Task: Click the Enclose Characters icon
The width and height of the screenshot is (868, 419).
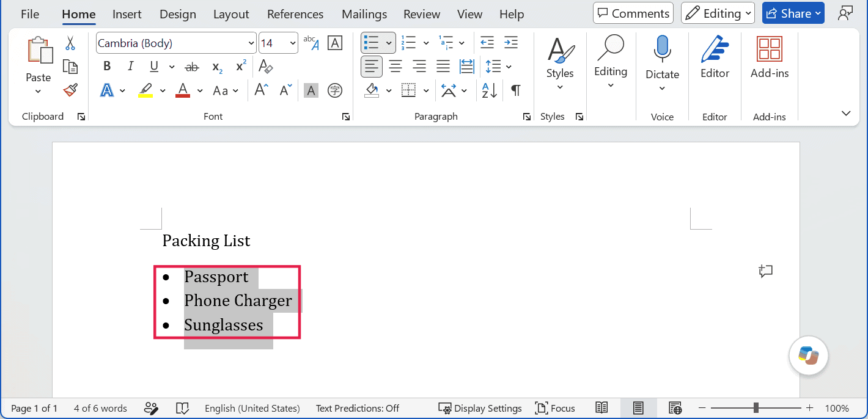Action: 334,90
